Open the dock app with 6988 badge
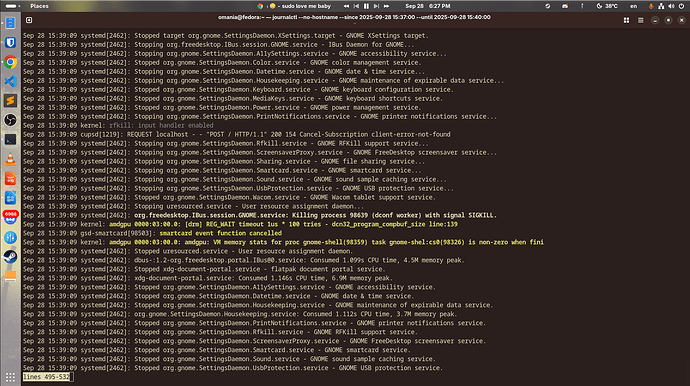Viewport: 690px width, 386px height. pos(10,217)
